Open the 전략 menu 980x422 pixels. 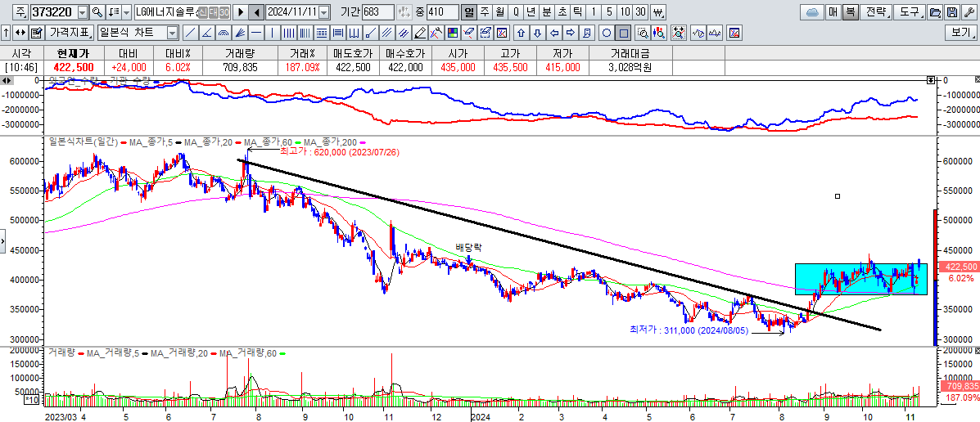click(x=875, y=12)
